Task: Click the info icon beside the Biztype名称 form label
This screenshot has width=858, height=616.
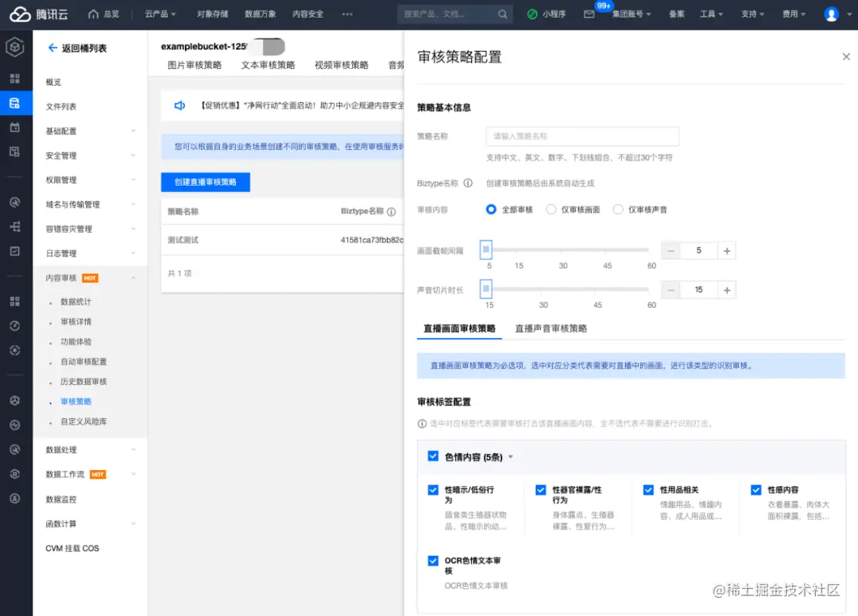Action: tap(468, 183)
